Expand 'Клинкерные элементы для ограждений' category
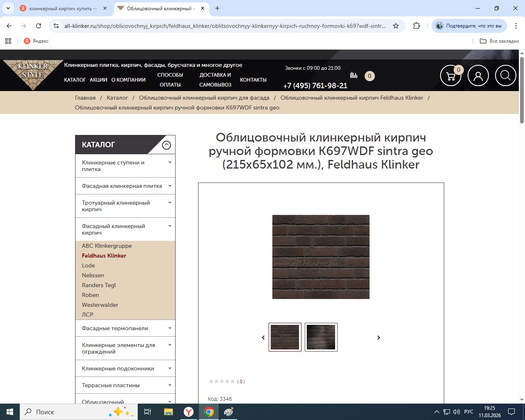 (170, 345)
